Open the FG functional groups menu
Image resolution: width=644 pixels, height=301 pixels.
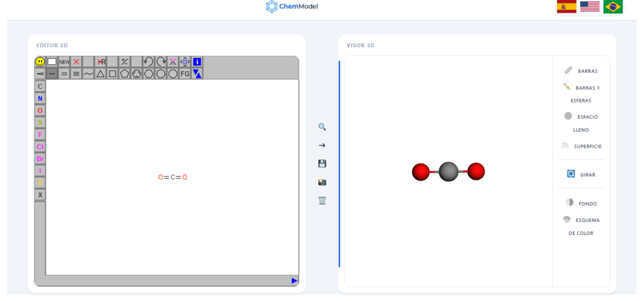tap(185, 74)
